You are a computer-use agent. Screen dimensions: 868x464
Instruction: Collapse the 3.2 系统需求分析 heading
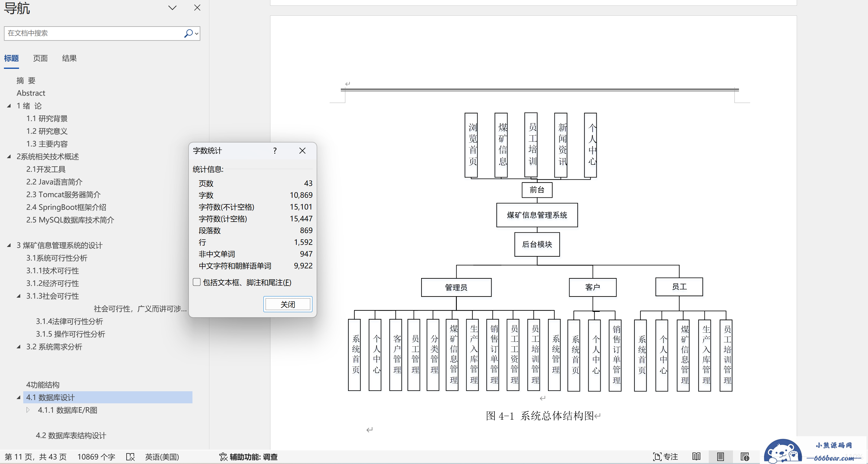click(19, 347)
